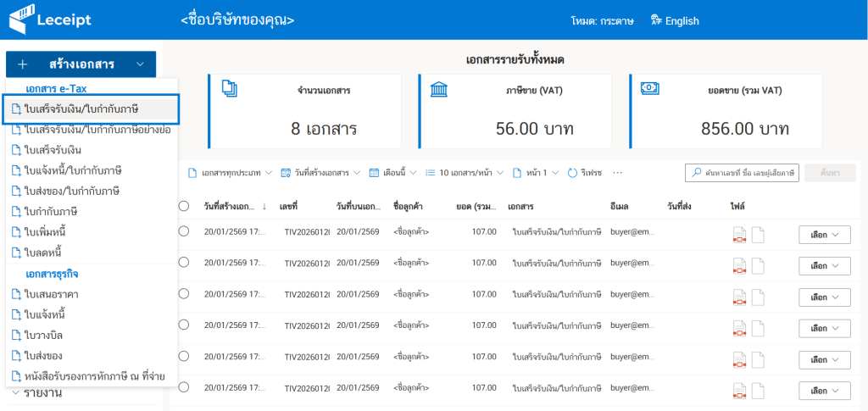Open the more options ellipsis in toolbar
Screen dimensions: 868x411
tap(617, 173)
